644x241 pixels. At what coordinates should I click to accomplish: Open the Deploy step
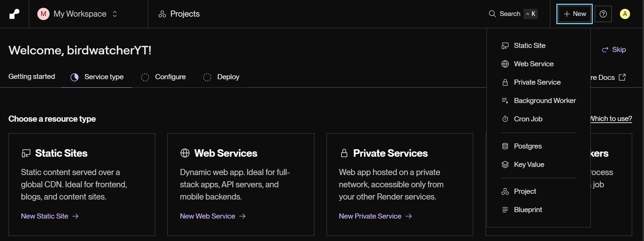[221, 77]
